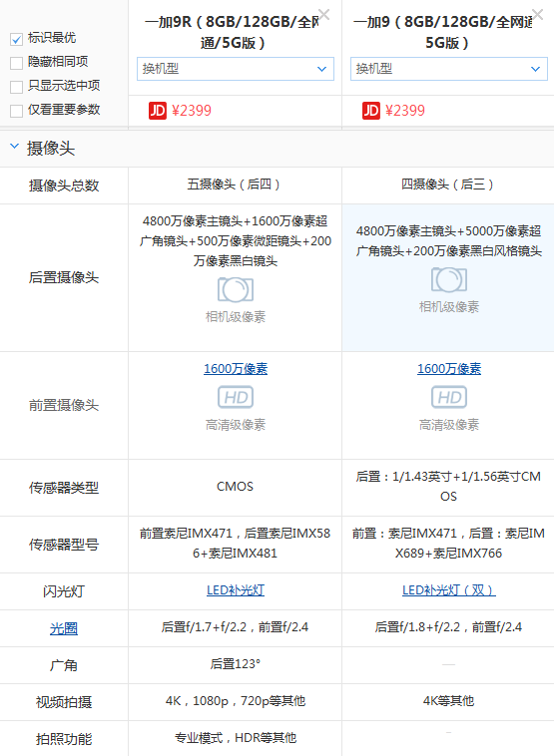Click the 传感器类型 row label

tap(64, 488)
